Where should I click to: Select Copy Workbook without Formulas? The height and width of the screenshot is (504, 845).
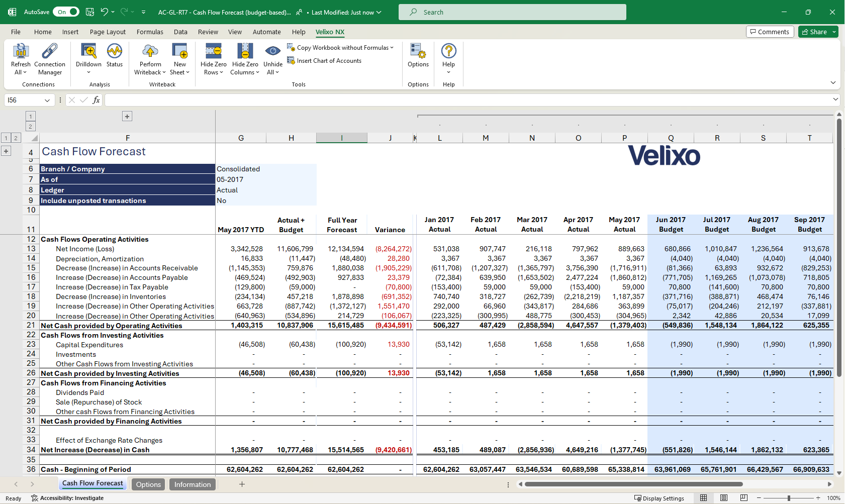(x=340, y=48)
